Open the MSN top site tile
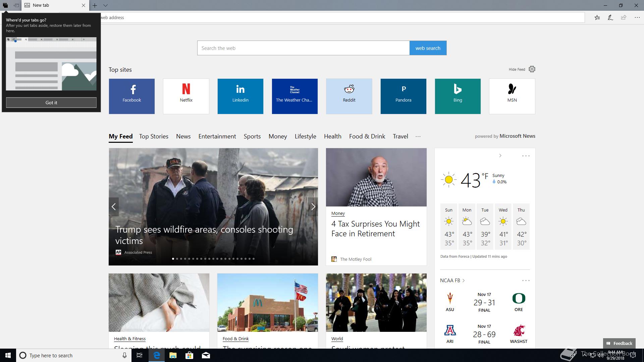 point(512,96)
